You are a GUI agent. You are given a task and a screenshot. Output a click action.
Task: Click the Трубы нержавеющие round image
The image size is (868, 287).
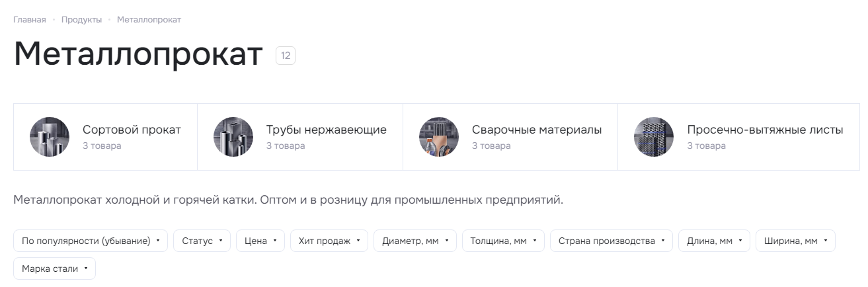coord(233,137)
